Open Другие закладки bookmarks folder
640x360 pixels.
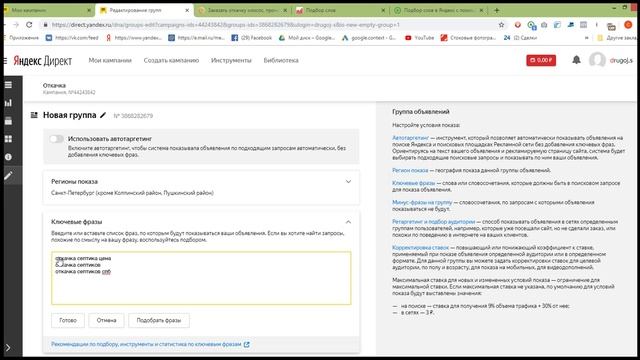[616, 38]
